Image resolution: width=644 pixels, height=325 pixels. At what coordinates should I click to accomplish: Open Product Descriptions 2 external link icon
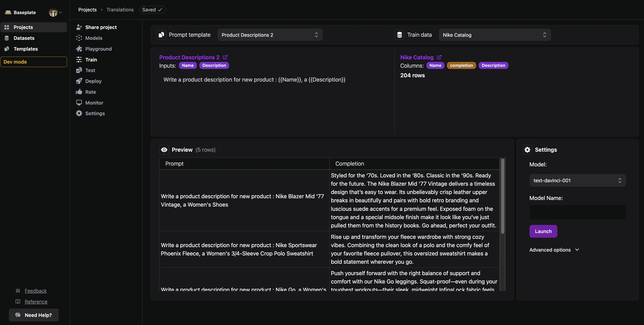(225, 57)
